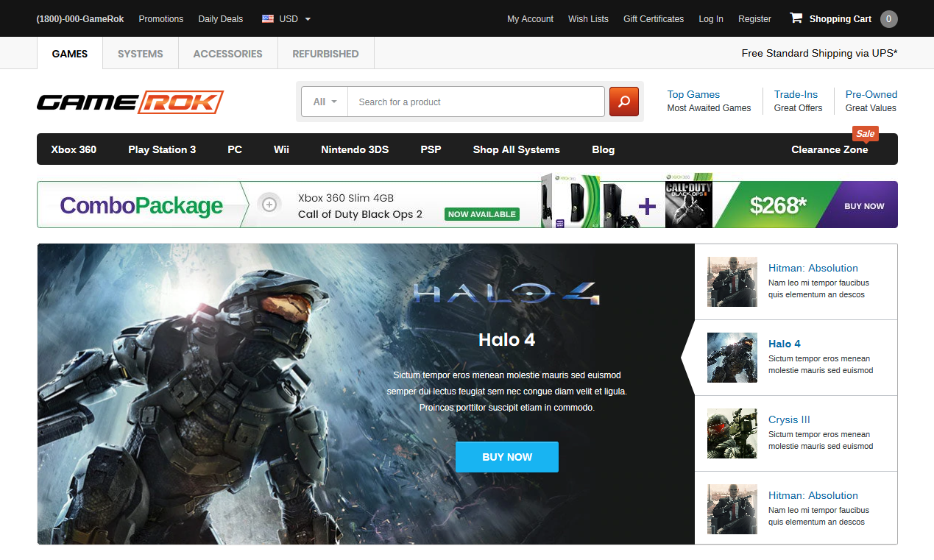Screen dimensions: 934x560
Task: Switch to the SYSTEMS tab
Action: pyautogui.click(x=141, y=54)
